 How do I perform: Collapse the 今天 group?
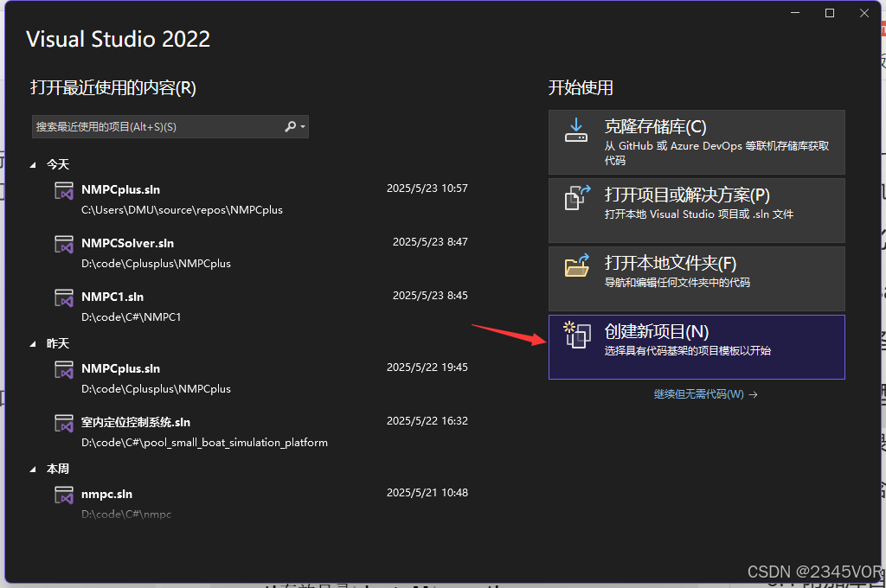point(33,165)
